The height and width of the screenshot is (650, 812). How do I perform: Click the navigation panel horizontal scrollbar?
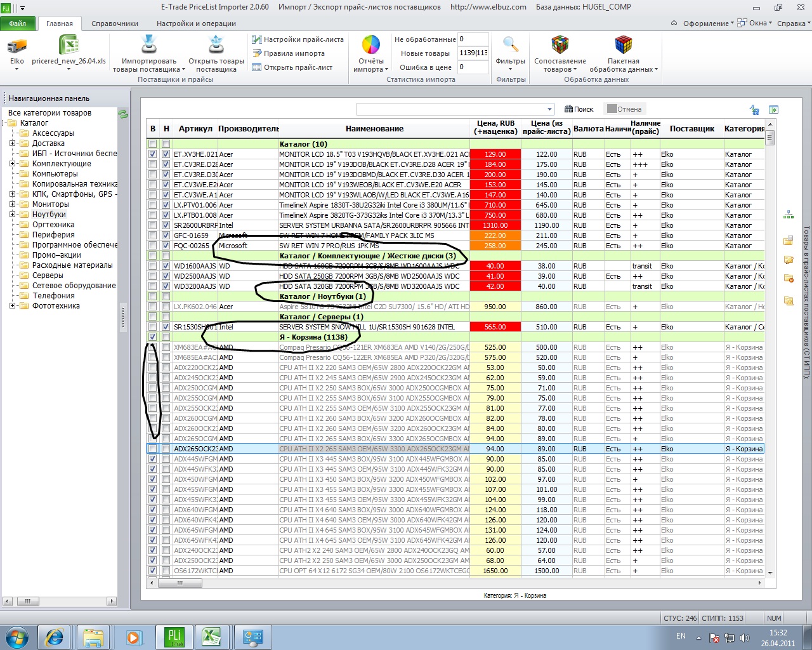click(60, 601)
